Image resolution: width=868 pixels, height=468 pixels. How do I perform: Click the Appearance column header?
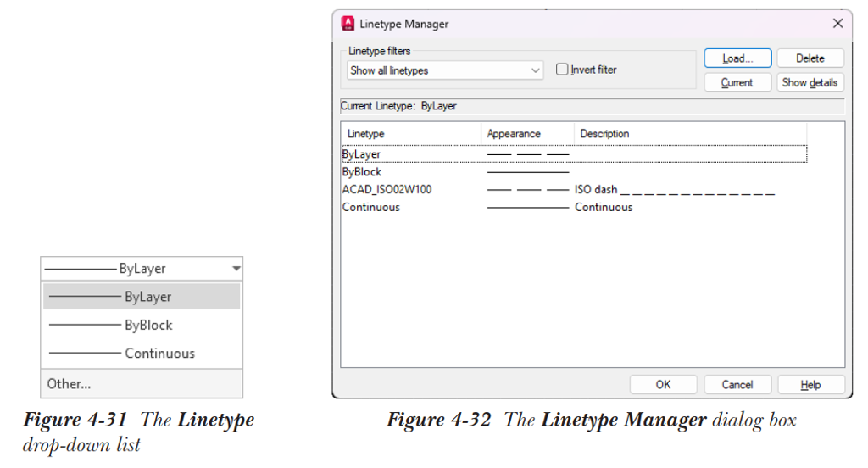tap(527, 133)
